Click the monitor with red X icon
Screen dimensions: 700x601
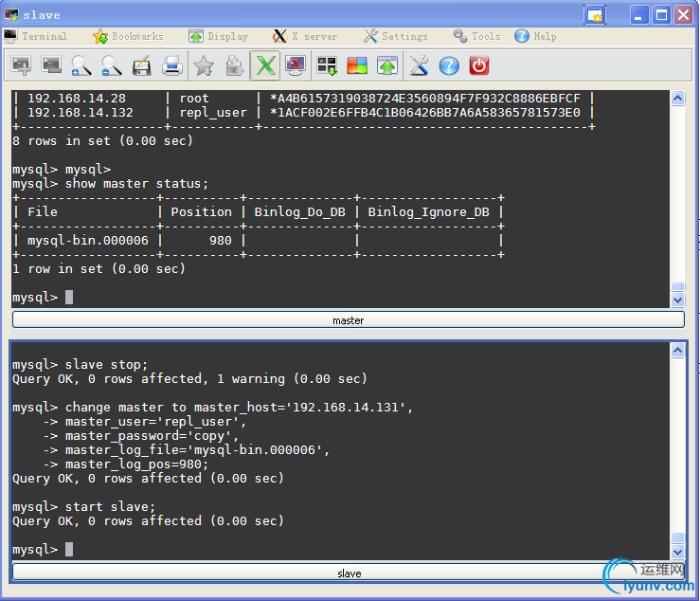tap(296, 65)
